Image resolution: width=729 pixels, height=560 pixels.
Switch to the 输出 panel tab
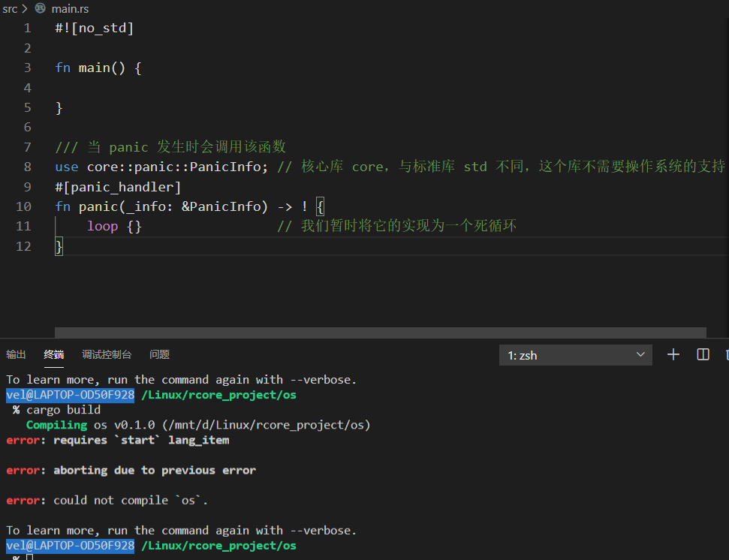point(16,354)
